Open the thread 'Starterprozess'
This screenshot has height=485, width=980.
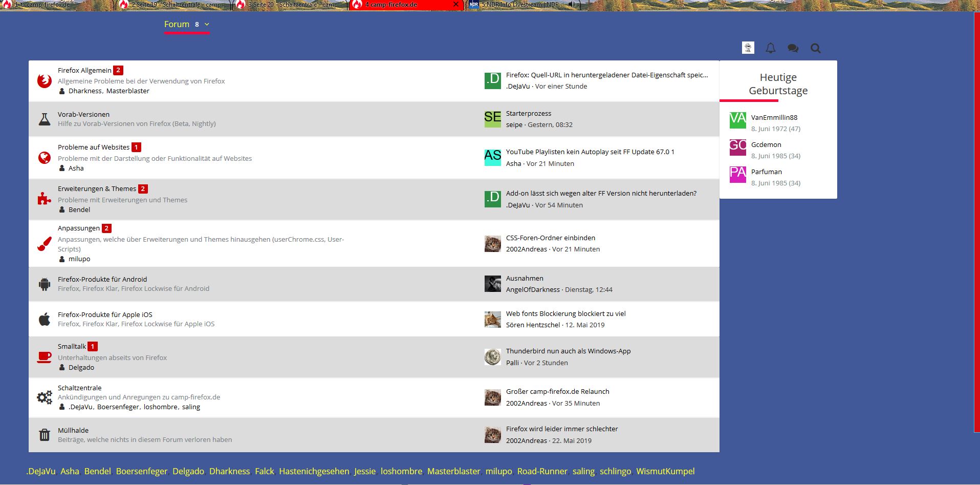click(529, 113)
